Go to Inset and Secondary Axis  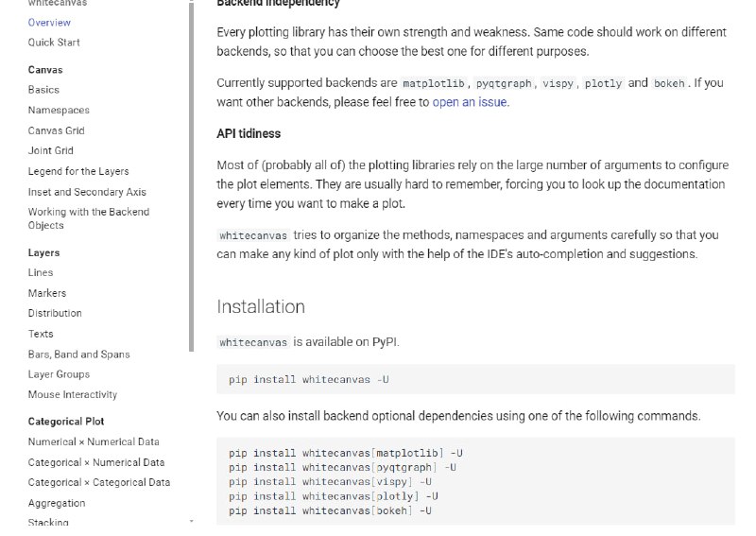[x=87, y=192]
